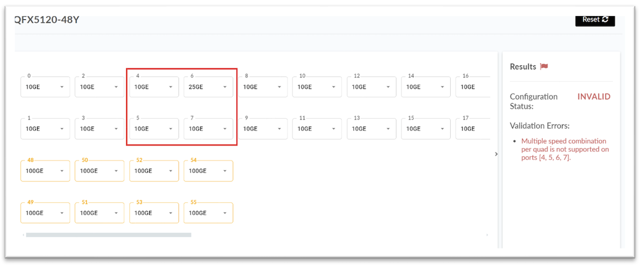Click the horizontal scrollbar thumb under ports
This screenshot has width=644, height=269.
pyautogui.click(x=108, y=235)
